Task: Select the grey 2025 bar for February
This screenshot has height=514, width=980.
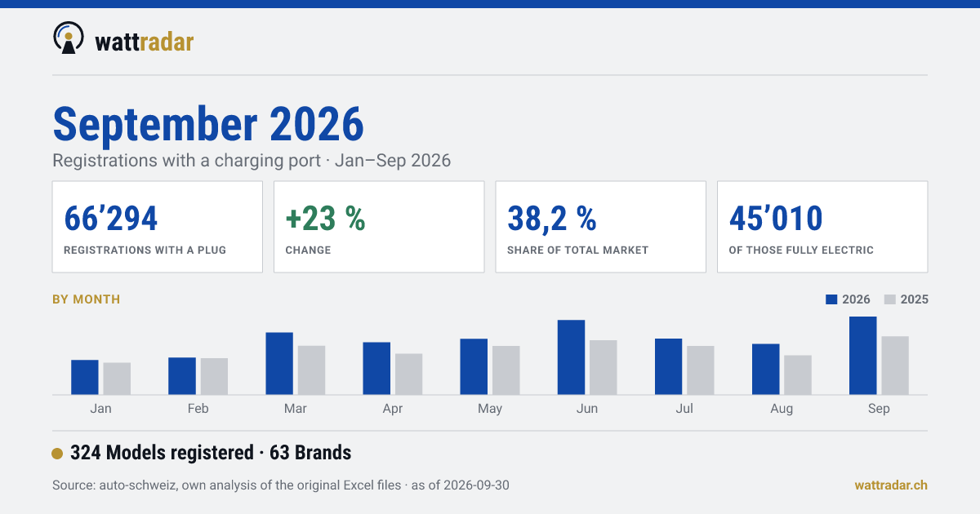Action: click(214, 376)
